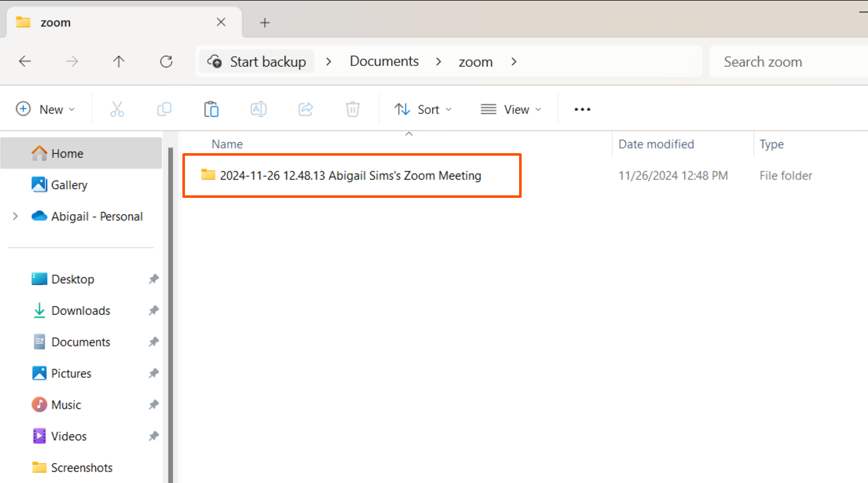Click chevron after zoom in address bar

tap(514, 62)
